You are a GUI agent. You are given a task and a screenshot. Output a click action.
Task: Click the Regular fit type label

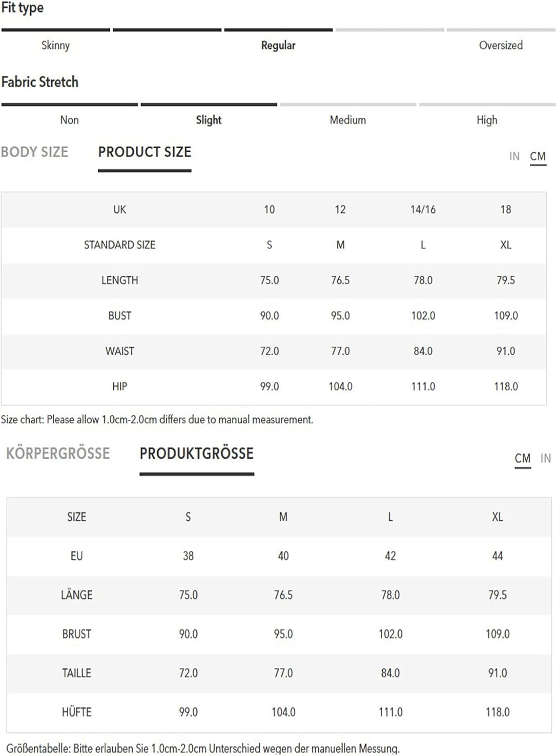click(x=278, y=45)
